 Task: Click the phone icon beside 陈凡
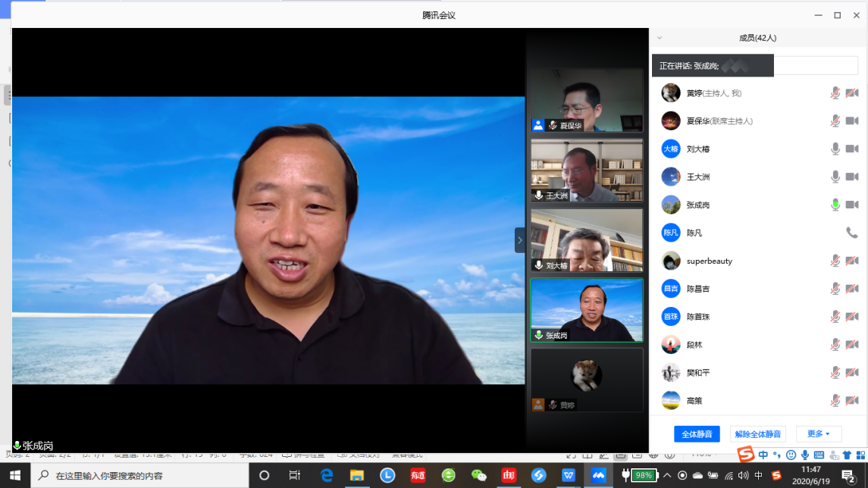[852, 233]
